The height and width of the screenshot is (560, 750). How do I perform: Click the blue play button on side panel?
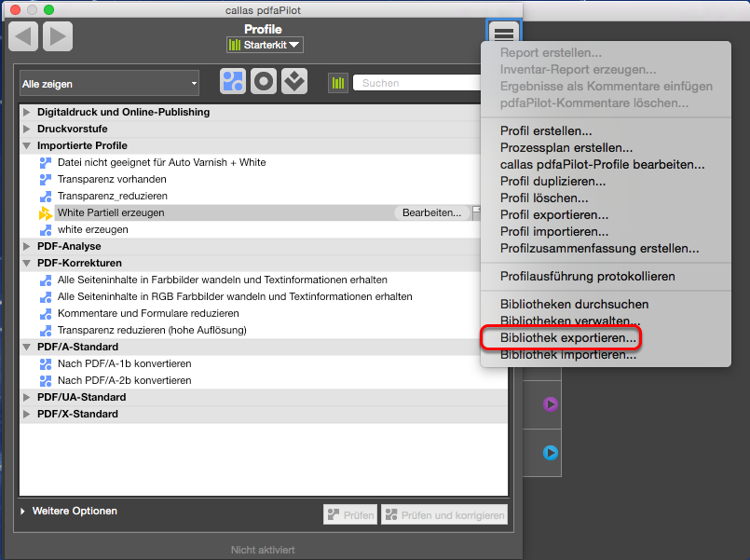(550, 453)
